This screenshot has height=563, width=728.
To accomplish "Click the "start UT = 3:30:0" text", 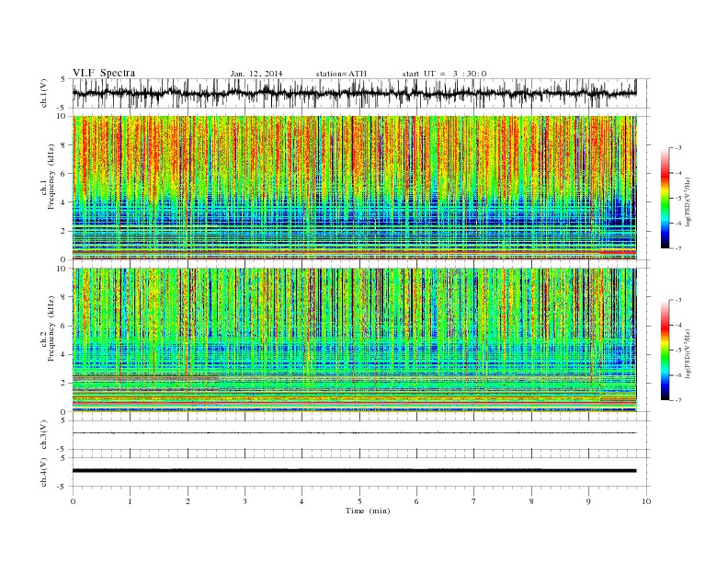I will 444,74.
